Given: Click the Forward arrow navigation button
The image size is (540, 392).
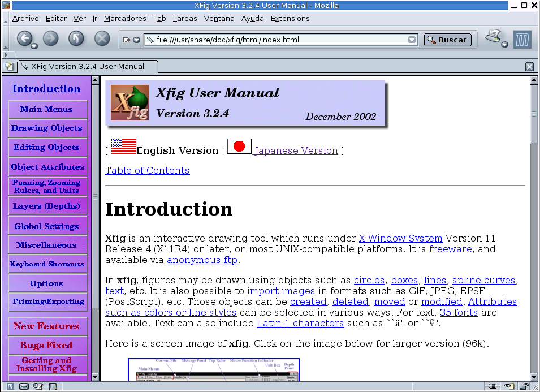Looking at the screenshot, I should click(51, 38).
